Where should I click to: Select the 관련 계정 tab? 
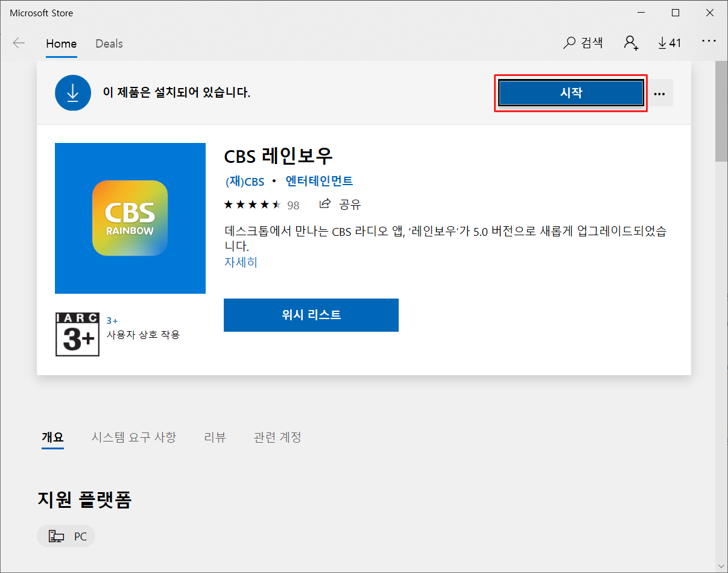pos(277,437)
